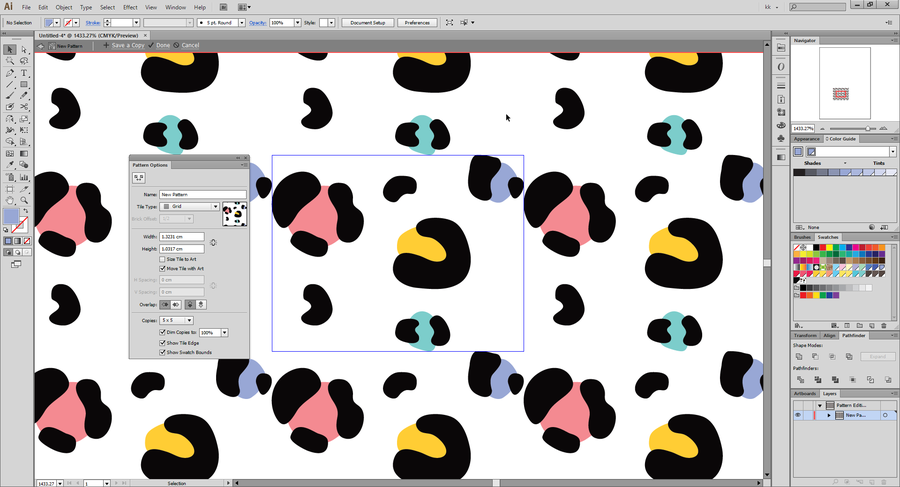Uncheck Move Tile with Art
The height and width of the screenshot is (487, 900).
[x=163, y=268]
